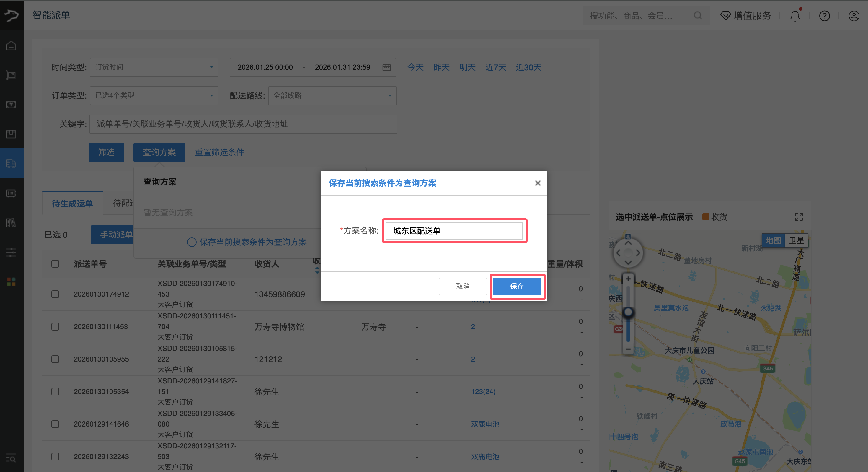Click the delivery truck sidebar icon
This screenshot has width=868, height=472.
[12, 164]
